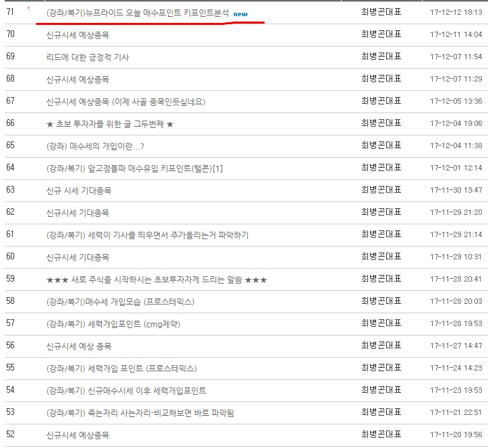Screen dimensions: 488x448
Task: Click the 'new' badge on post 71
Action: click(241, 14)
